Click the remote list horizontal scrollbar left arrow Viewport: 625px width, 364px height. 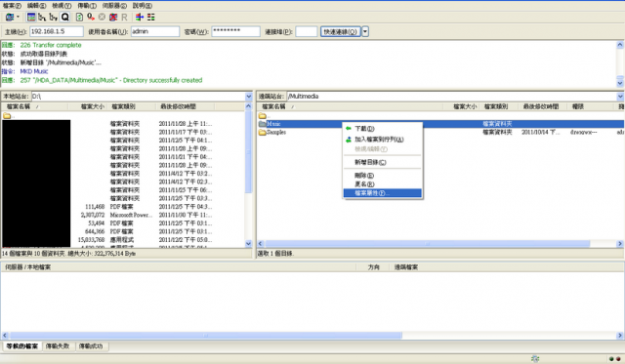(x=261, y=244)
